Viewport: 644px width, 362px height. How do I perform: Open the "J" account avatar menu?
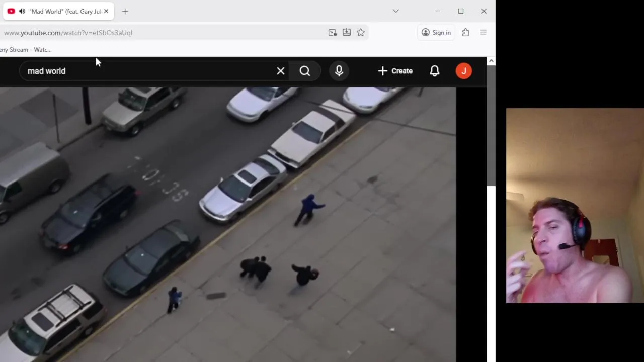tap(464, 71)
